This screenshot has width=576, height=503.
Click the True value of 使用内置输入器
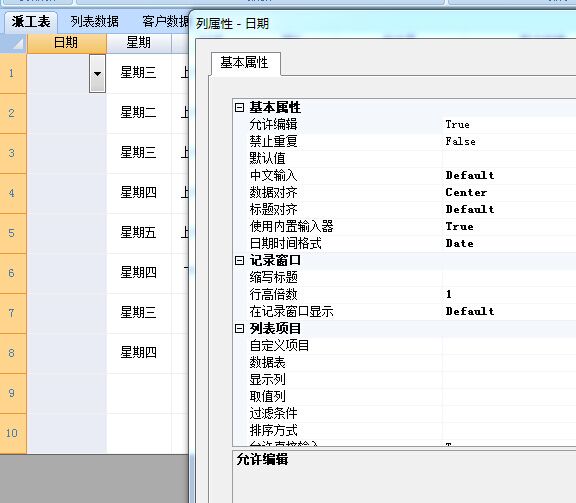click(x=460, y=226)
